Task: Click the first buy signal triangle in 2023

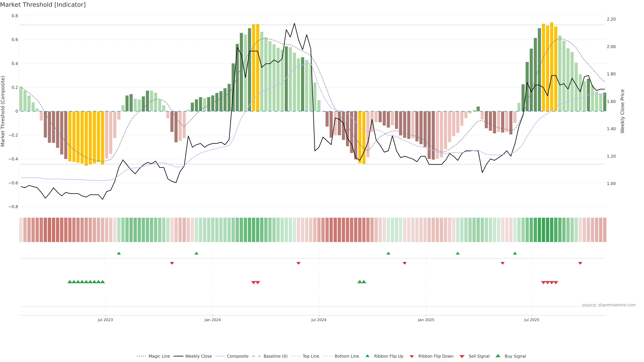Action: click(x=70, y=282)
